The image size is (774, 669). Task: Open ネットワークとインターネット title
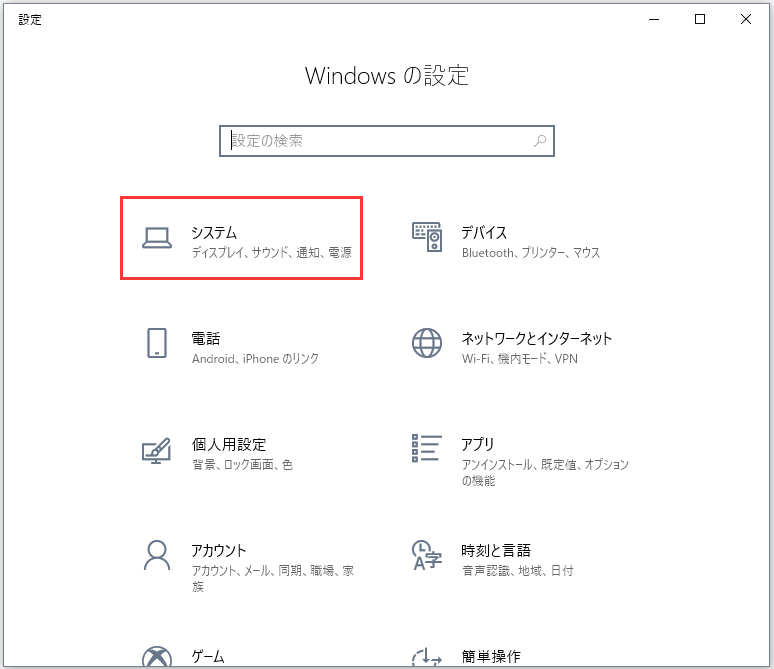pos(537,339)
